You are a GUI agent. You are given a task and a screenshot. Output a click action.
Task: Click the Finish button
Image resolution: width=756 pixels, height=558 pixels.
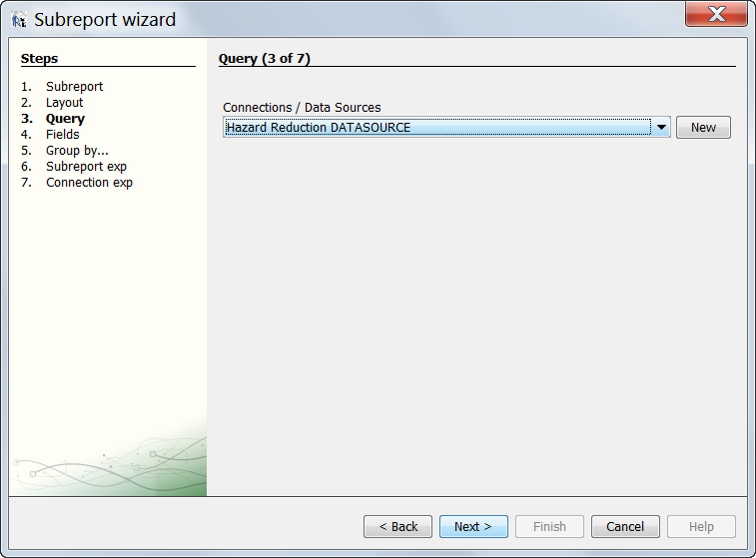549,526
